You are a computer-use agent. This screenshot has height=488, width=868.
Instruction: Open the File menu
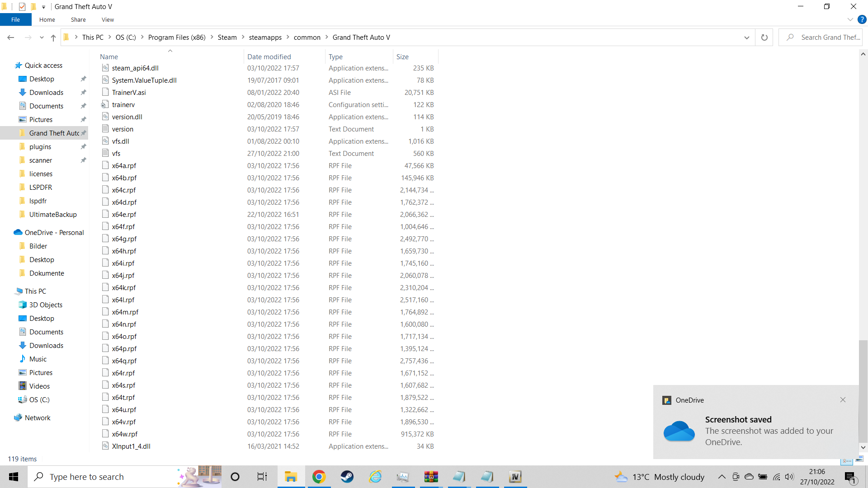(15, 19)
